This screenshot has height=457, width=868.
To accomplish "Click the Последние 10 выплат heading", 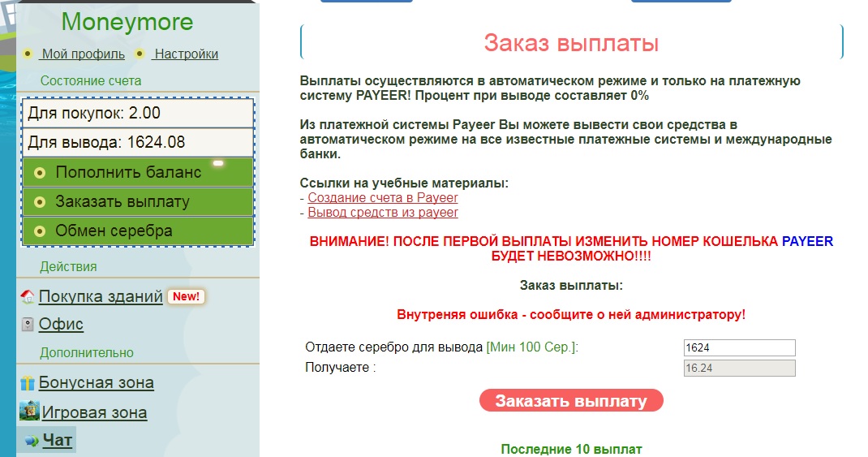I will (571, 449).
